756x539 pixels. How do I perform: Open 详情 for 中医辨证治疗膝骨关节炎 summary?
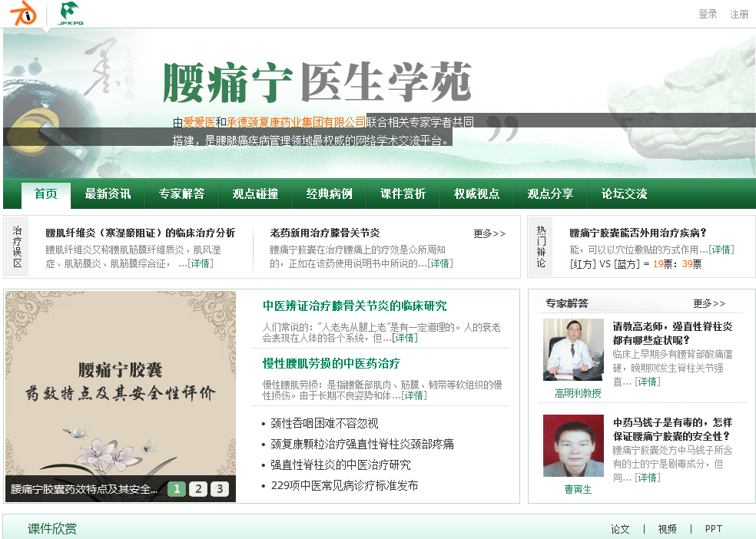(405, 338)
